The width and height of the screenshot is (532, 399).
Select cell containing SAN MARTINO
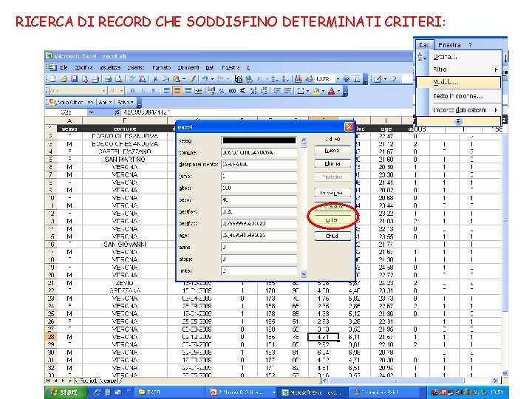[x=125, y=159]
